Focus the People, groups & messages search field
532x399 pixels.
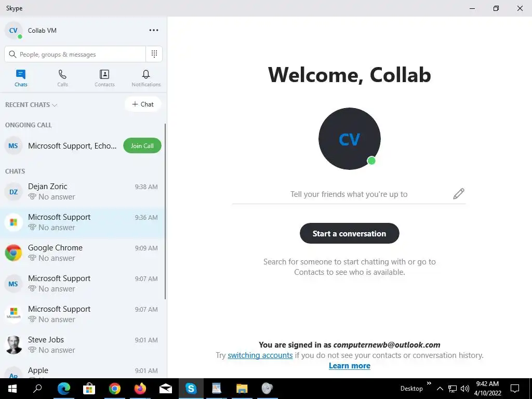click(x=75, y=54)
